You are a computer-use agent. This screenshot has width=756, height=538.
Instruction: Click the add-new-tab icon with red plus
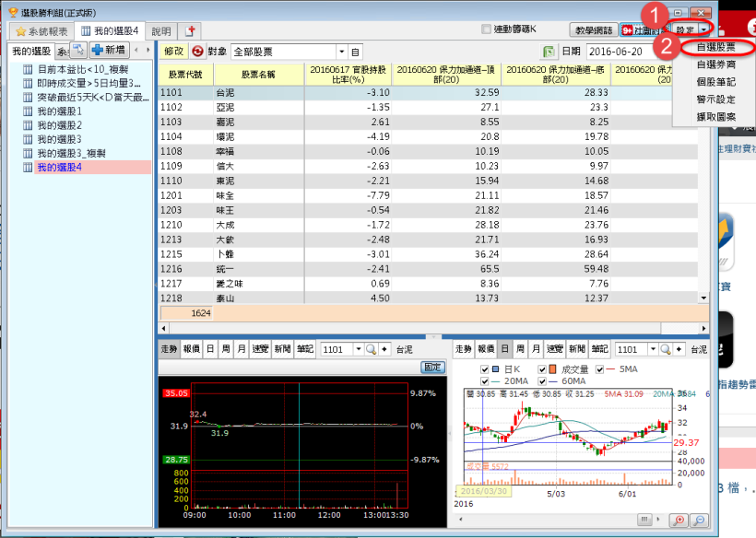(192, 31)
